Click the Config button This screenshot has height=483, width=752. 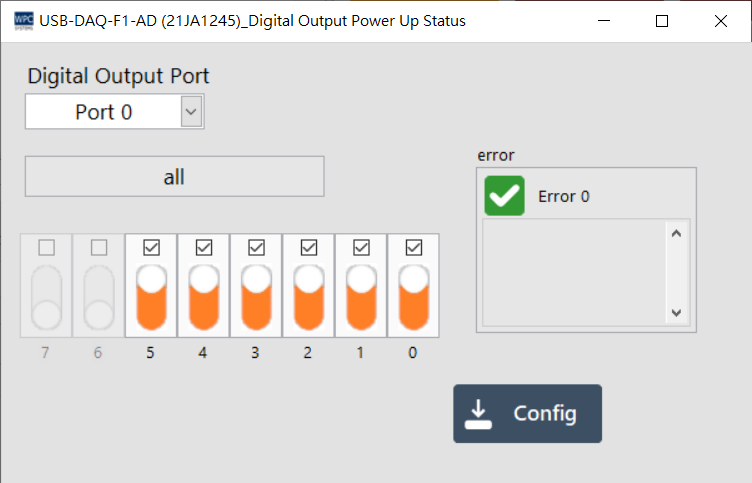point(527,413)
